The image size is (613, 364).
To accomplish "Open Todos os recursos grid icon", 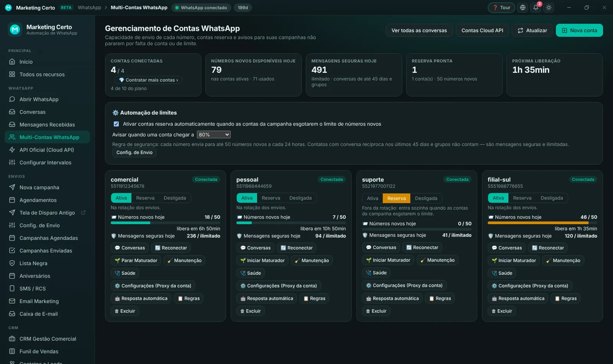I will (x=12, y=74).
